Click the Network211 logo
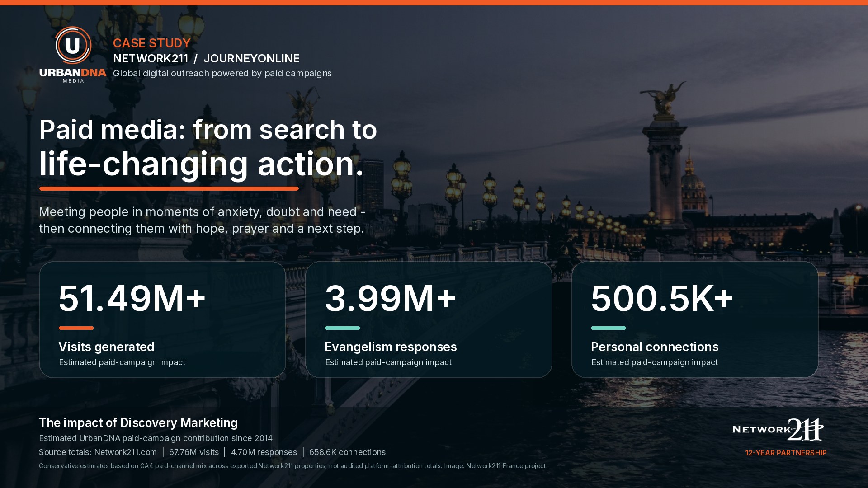Screen dimensions: 868x488 click(x=778, y=429)
